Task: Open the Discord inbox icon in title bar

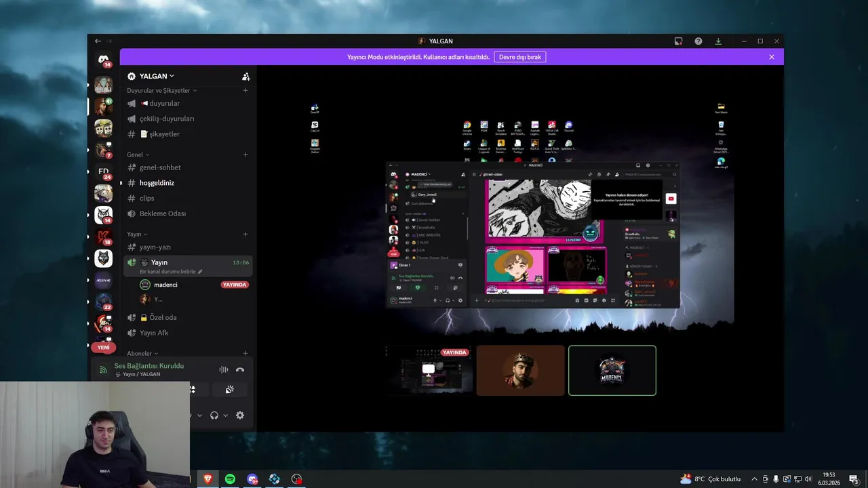Action: pyautogui.click(x=678, y=41)
